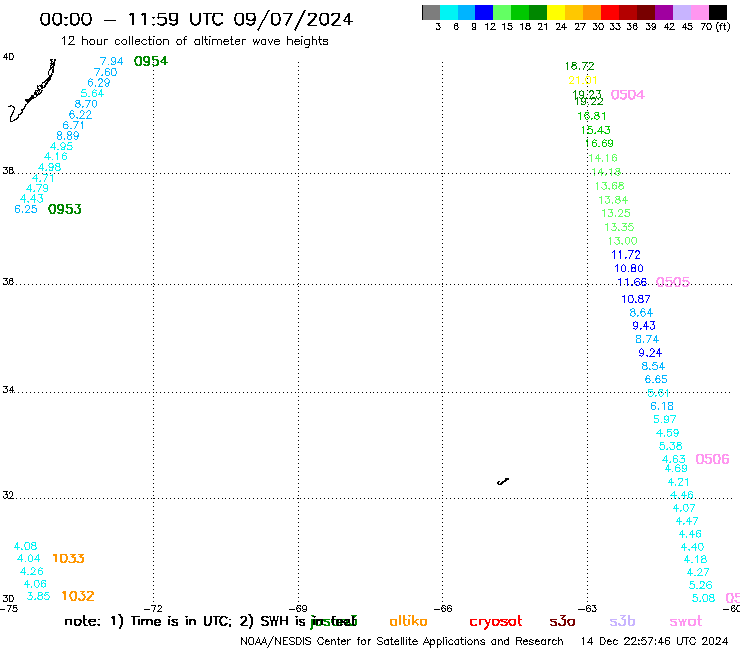
Task: Click the wave height value '4.16'
Action: pyautogui.click(x=56, y=156)
